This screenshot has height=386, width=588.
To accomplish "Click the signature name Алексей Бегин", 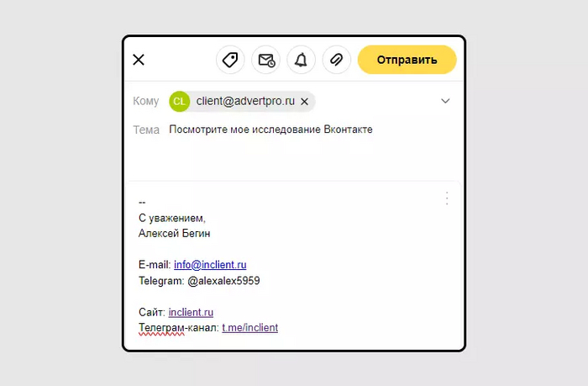I will (x=175, y=234).
